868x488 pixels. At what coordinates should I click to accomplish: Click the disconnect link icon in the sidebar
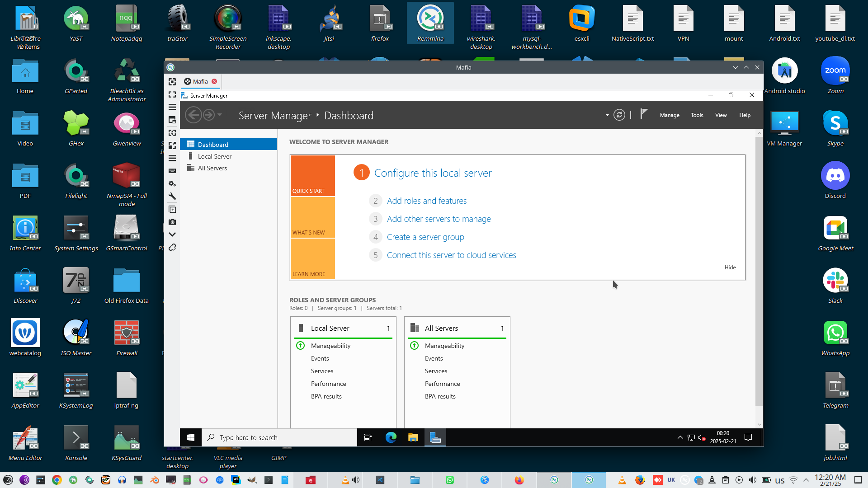click(172, 247)
